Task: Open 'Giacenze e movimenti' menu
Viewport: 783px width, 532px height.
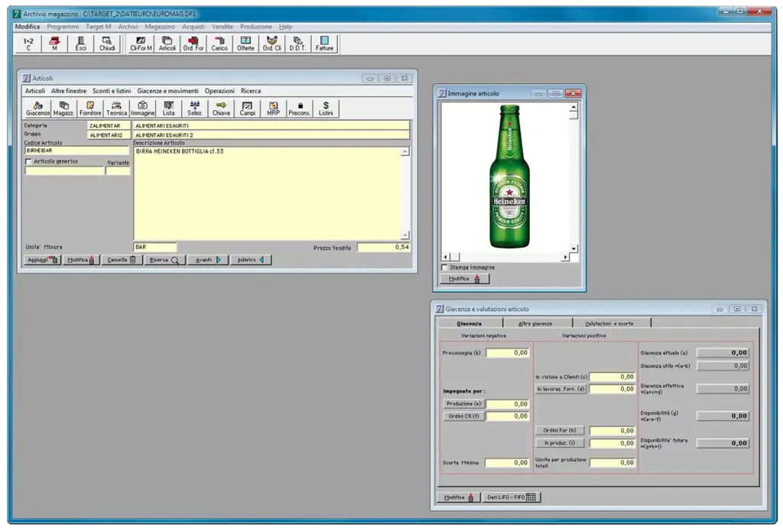Action: (x=167, y=91)
